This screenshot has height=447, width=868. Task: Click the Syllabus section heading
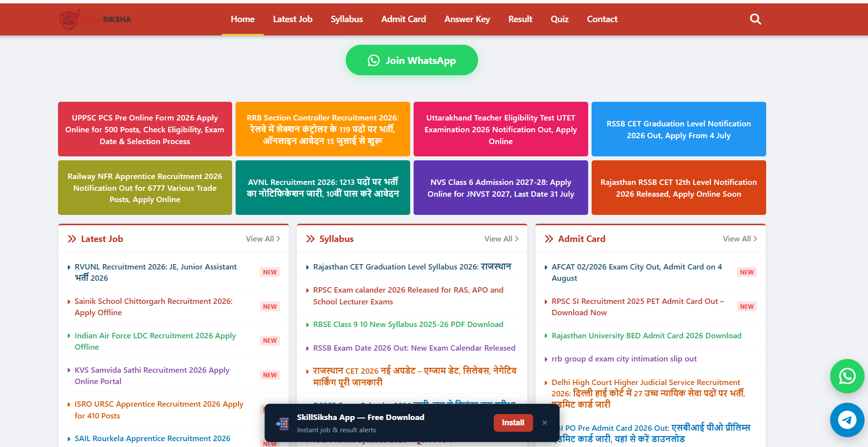coord(336,239)
